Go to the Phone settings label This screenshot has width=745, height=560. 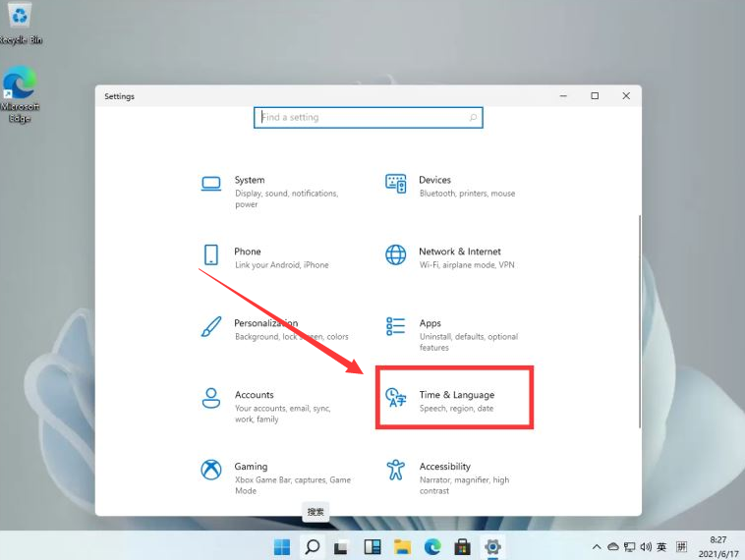pyautogui.click(x=248, y=252)
